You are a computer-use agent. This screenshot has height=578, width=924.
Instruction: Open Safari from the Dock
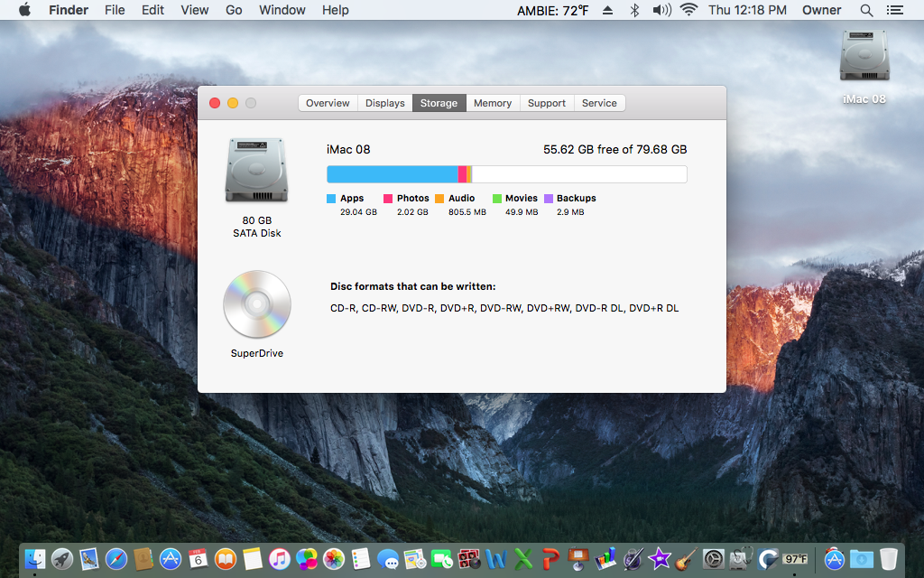116,558
